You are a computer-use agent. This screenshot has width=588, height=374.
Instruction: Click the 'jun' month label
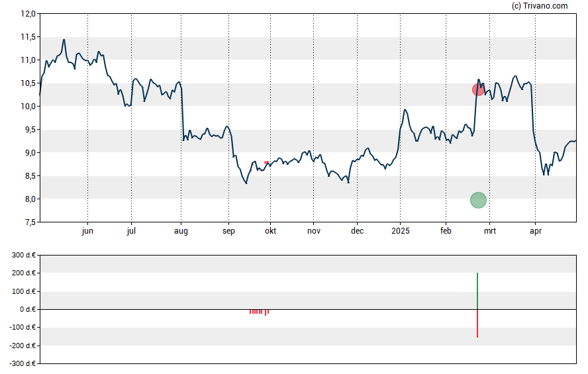[87, 231]
